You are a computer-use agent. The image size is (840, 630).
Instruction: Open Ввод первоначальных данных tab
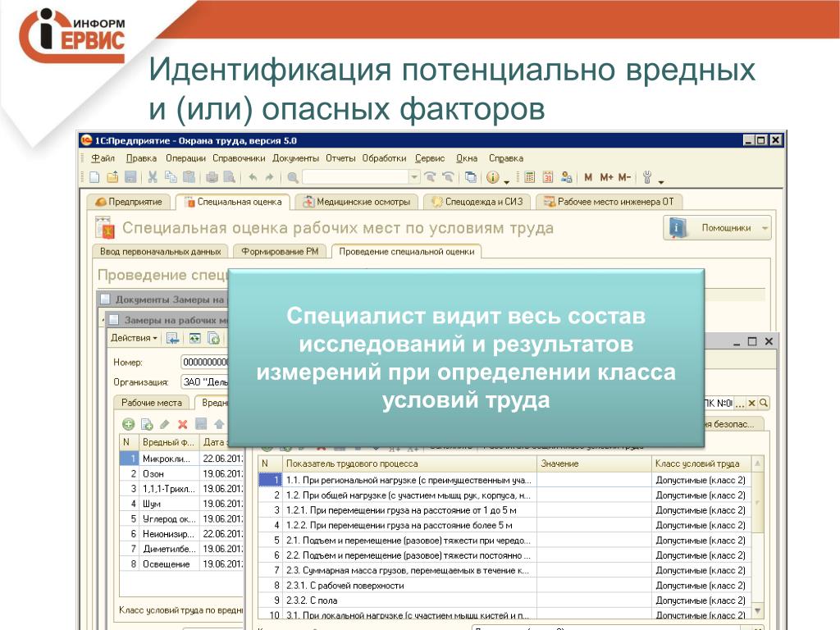(x=160, y=251)
